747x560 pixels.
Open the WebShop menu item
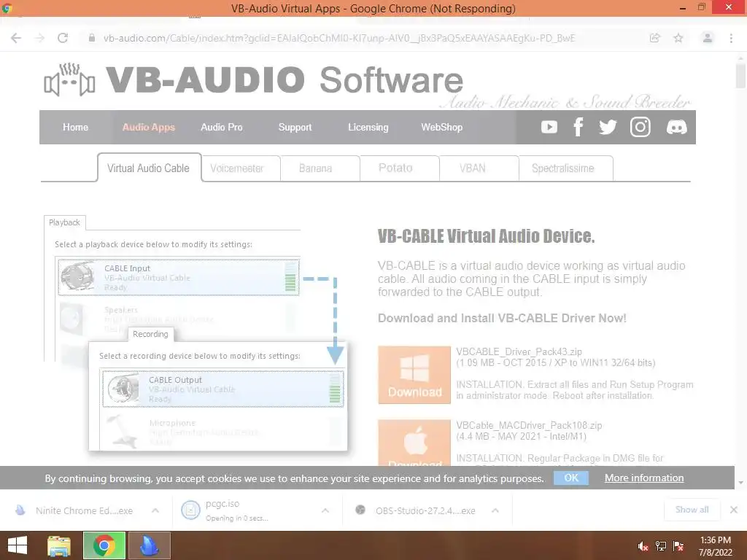[x=441, y=127]
